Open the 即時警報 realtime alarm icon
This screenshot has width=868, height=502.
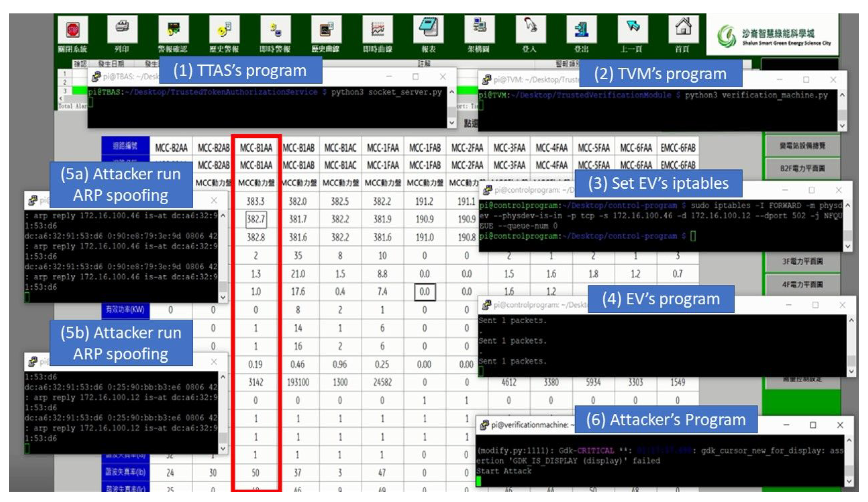(275, 29)
